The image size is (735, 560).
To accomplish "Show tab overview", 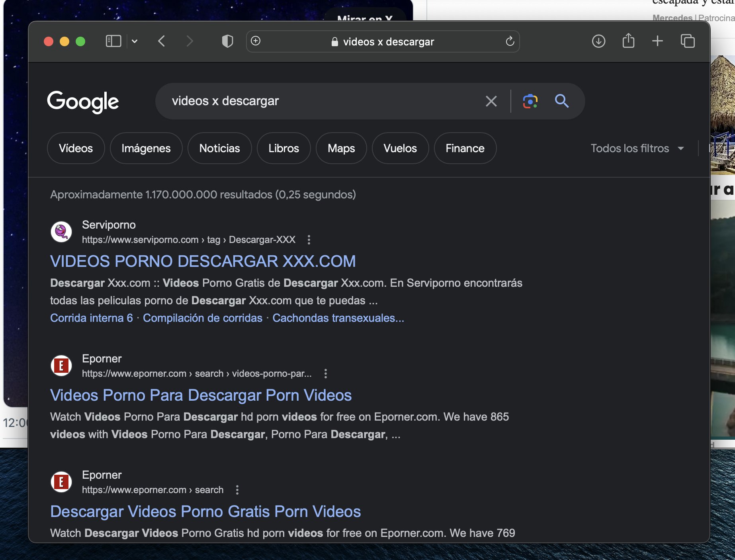I will point(688,41).
